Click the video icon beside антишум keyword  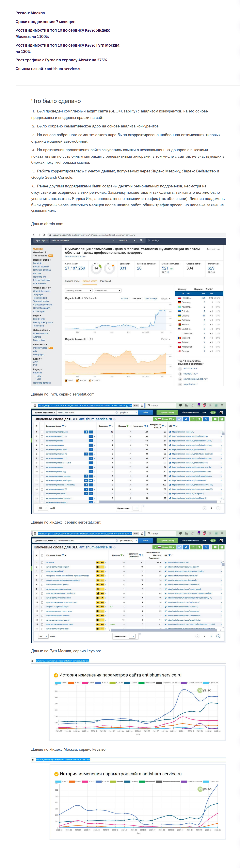tap(98, 562)
